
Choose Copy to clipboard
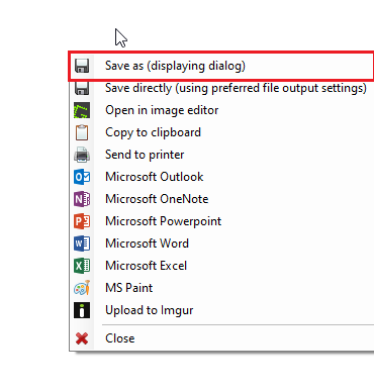[x=221, y=132]
